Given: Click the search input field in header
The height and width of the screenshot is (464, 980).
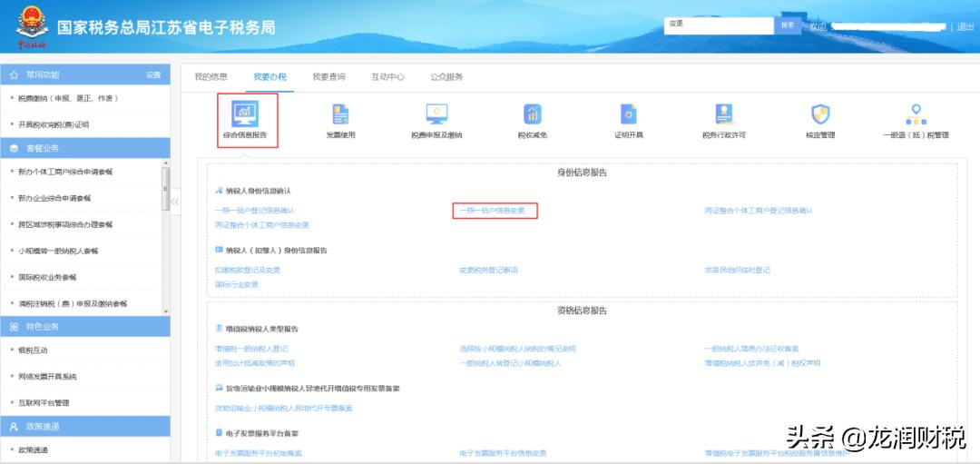Looking at the screenshot, I should point(719,25).
